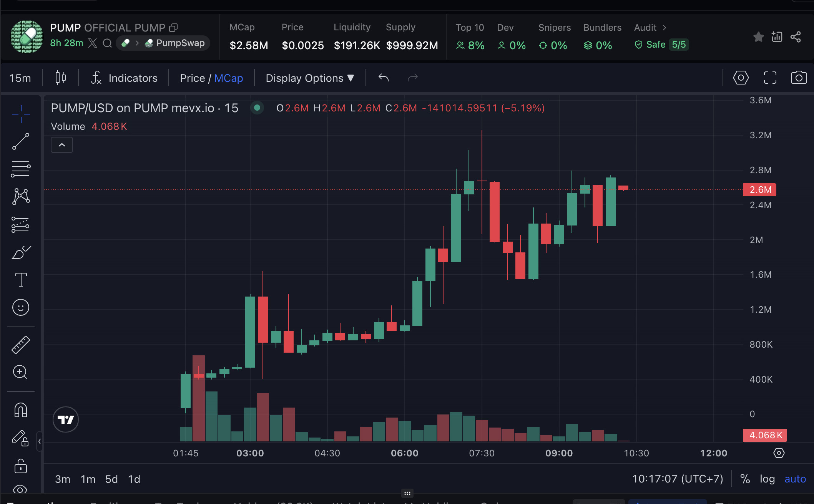
Task: Activate the zoom in tool
Action: tap(21, 372)
